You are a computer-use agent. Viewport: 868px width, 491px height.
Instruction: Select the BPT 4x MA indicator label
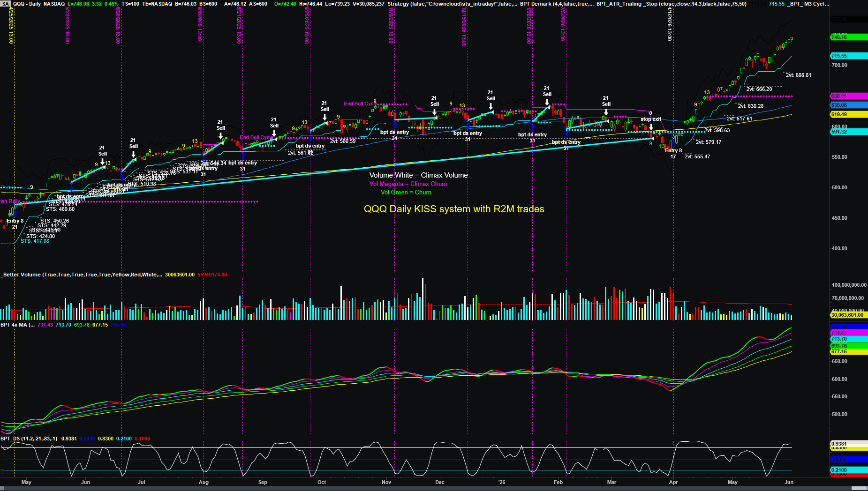pos(17,325)
